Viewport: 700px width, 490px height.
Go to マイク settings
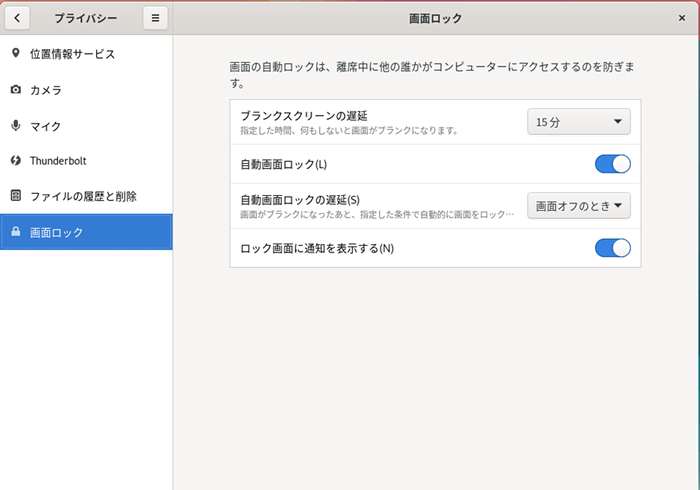click(x=46, y=126)
